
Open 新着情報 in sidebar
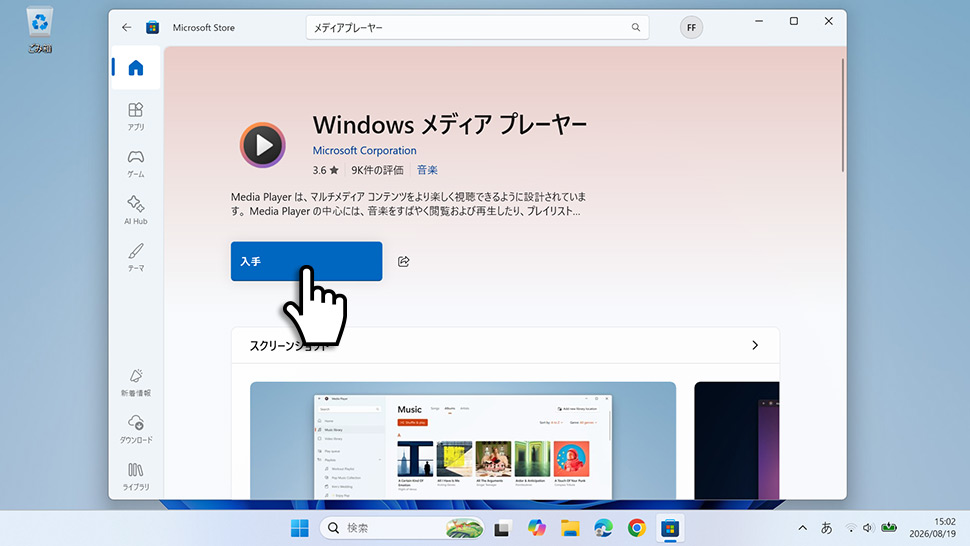coord(135,382)
